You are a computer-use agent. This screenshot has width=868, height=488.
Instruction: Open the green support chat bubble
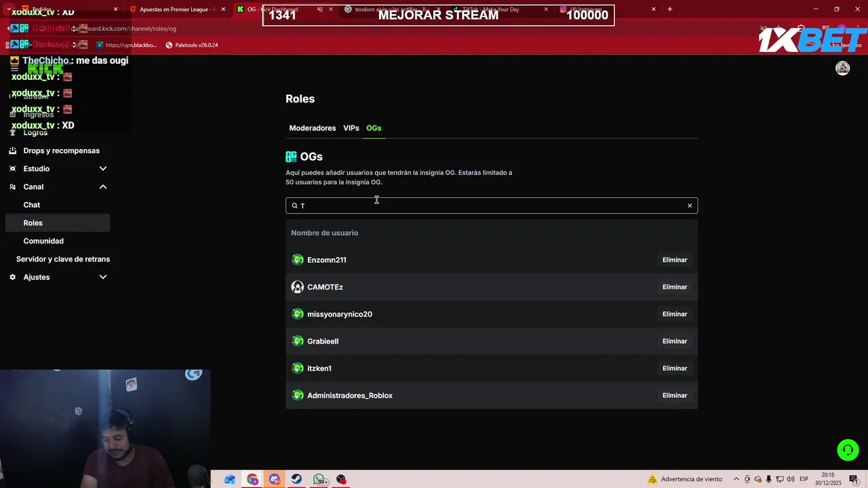(848, 449)
